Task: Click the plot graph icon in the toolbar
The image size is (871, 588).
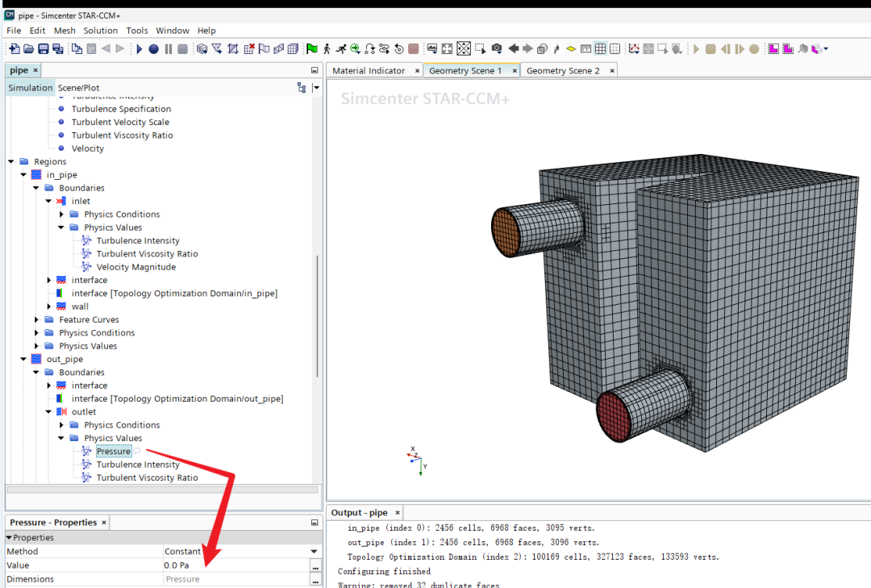Action: point(634,49)
